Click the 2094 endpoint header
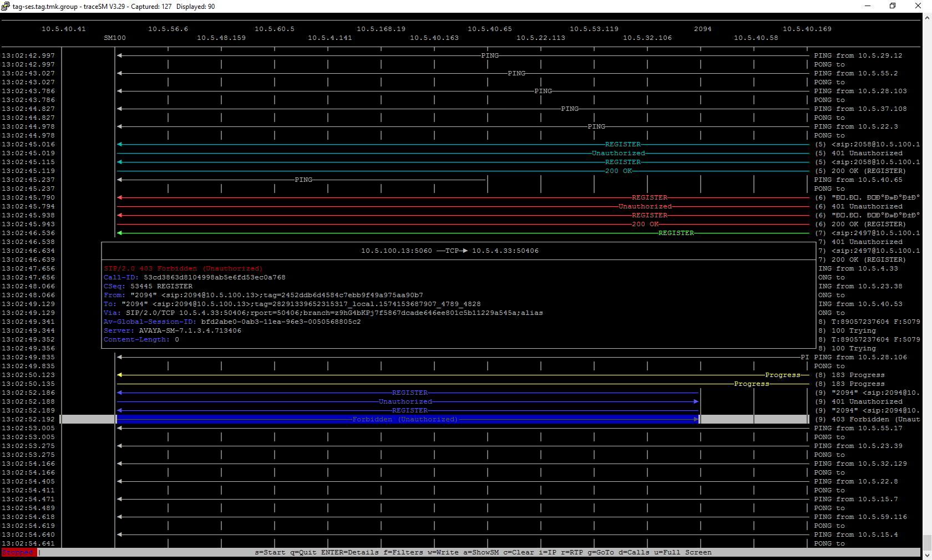 point(703,29)
